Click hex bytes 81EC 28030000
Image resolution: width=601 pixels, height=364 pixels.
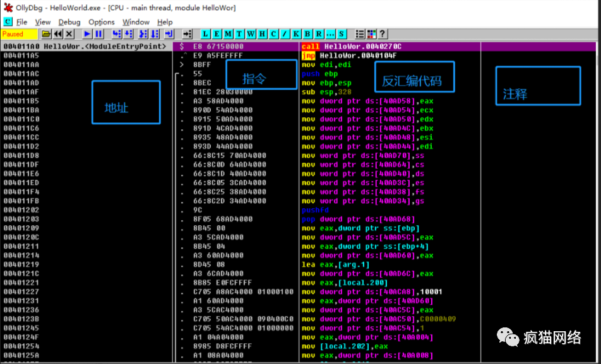pos(223,92)
